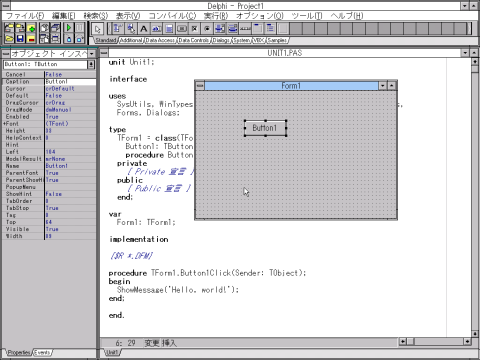Viewport: 480px width, 360px height.
Task: Open the ヘルプ(H) menu
Action: point(347,16)
